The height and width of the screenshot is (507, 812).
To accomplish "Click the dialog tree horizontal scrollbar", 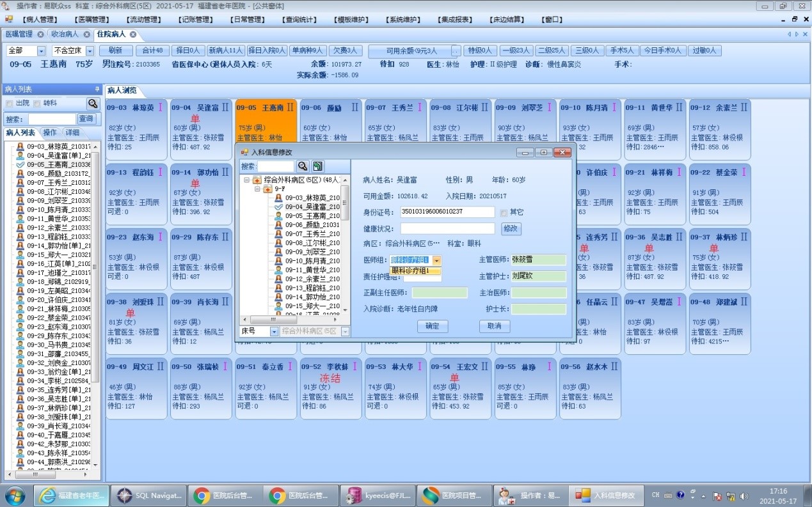I will click(290, 319).
